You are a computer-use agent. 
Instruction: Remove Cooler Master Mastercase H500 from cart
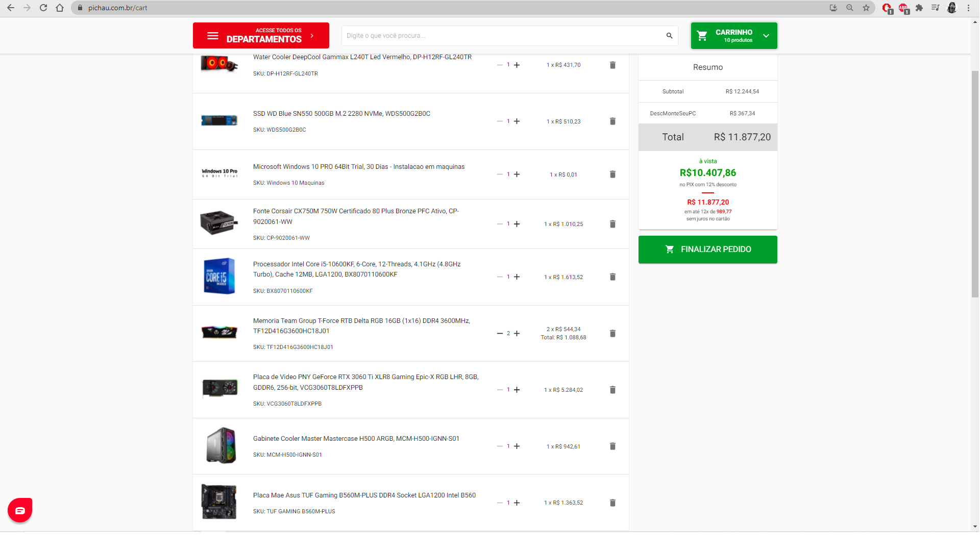612,446
